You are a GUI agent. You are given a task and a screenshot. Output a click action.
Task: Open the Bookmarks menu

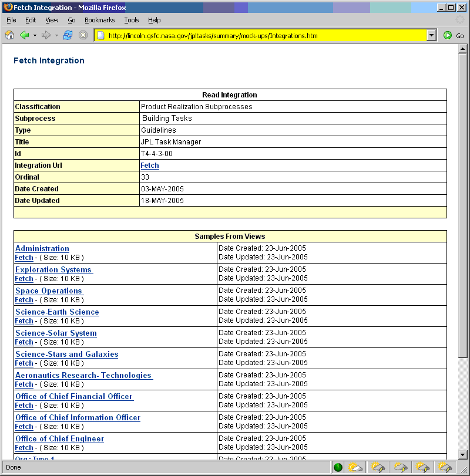[100, 20]
